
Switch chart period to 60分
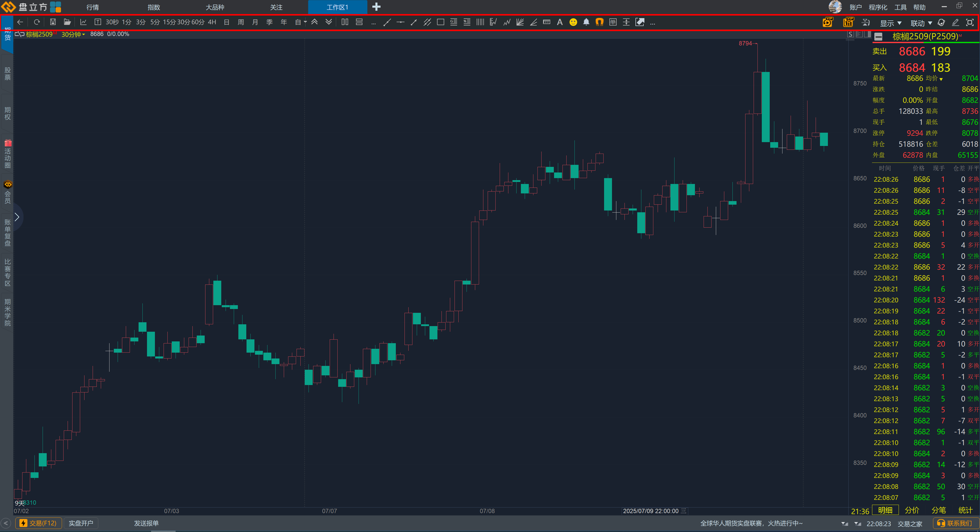[x=198, y=22]
